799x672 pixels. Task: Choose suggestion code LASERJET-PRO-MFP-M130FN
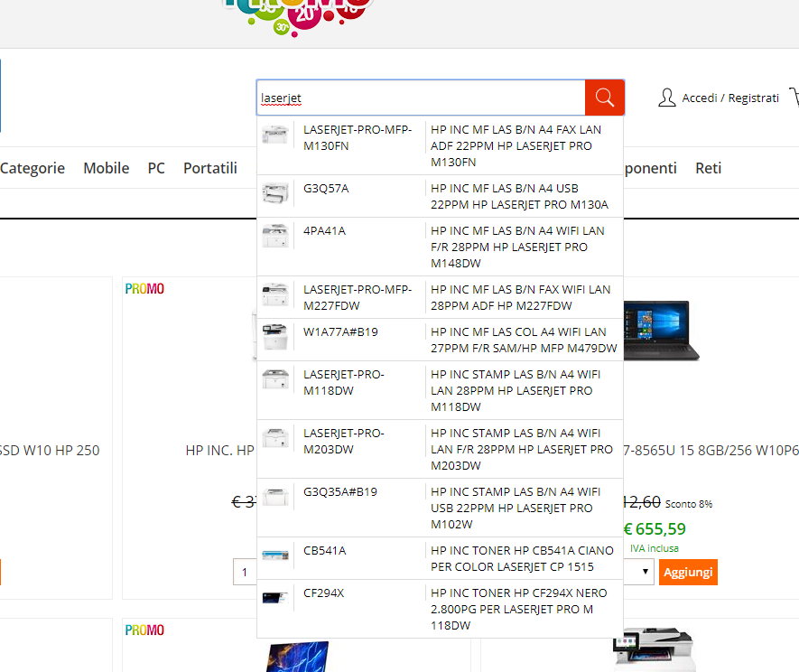[358, 137]
